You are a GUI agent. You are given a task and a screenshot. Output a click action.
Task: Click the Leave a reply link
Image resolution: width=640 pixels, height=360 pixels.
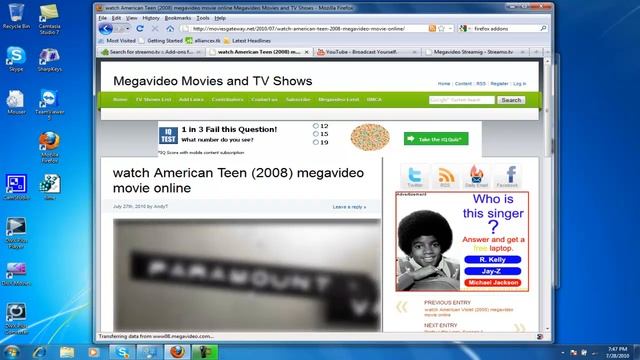coord(349,207)
